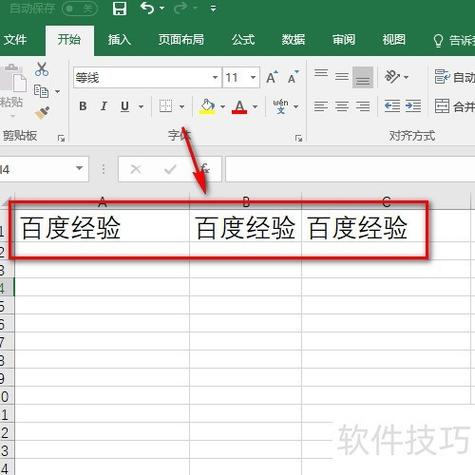Click the merge cells 合并 button
Image resolution: width=475 pixels, height=475 pixels.
tap(455, 106)
